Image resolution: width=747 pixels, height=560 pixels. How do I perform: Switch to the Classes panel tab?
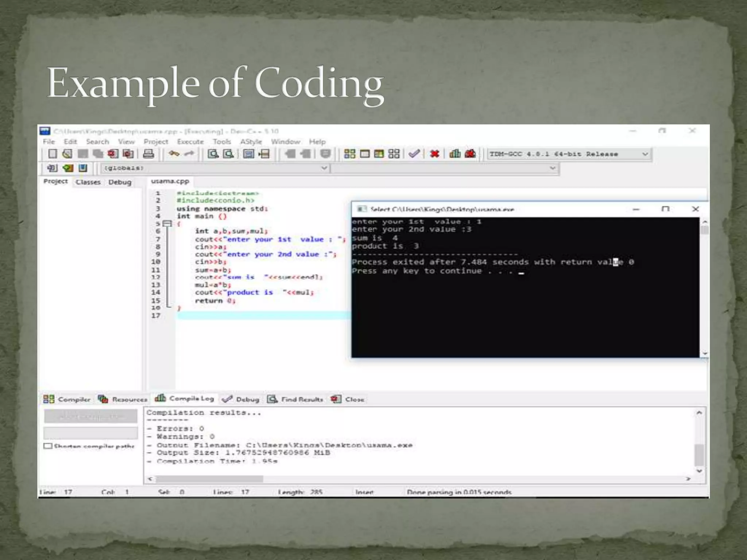pyautogui.click(x=88, y=182)
